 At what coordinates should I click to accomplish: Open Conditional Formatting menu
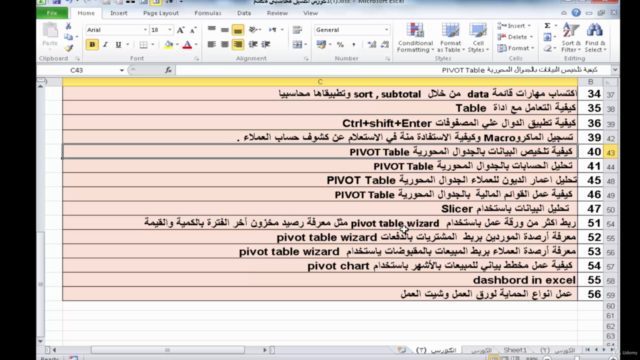click(x=416, y=38)
